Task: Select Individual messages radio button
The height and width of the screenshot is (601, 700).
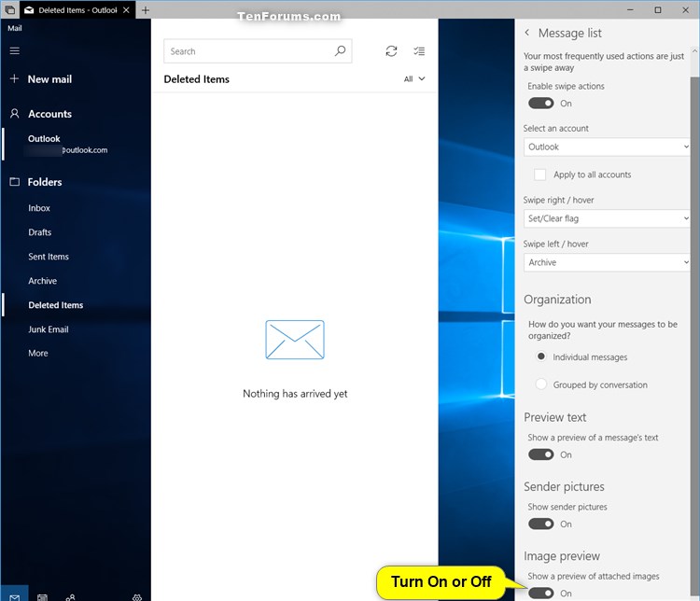Action: (x=541, y=356)
